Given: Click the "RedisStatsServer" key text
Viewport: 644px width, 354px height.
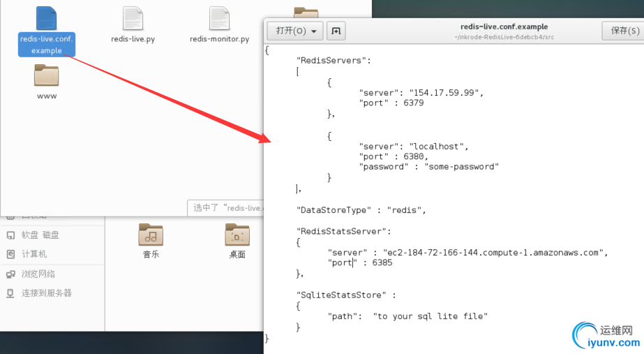Looking at the screenshot, I should pos(342,232).
